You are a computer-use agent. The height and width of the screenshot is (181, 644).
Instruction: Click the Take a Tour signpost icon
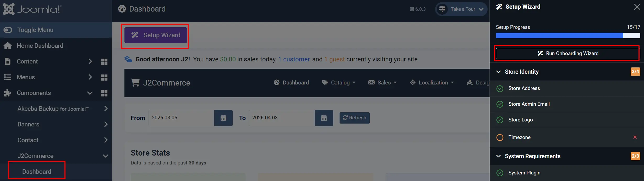click(x=442, y=9)
